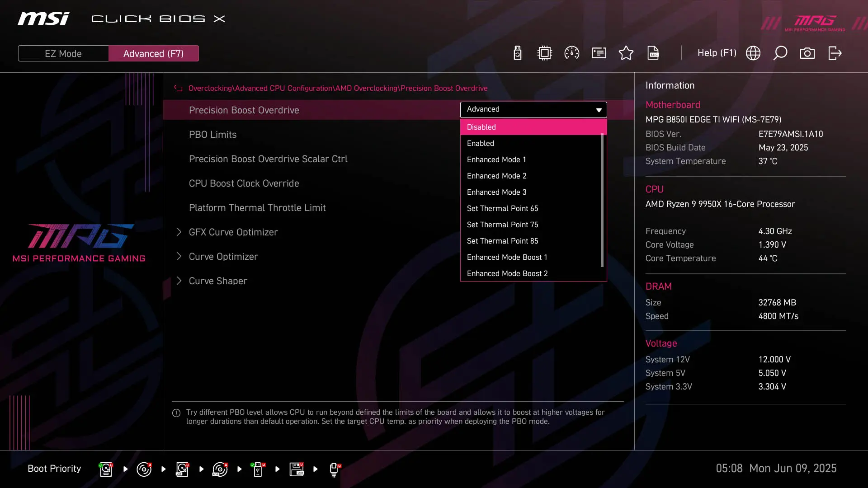868x488 pixels.
Task: Click the CPU heading in Information panel
Action: coord(654,189)
